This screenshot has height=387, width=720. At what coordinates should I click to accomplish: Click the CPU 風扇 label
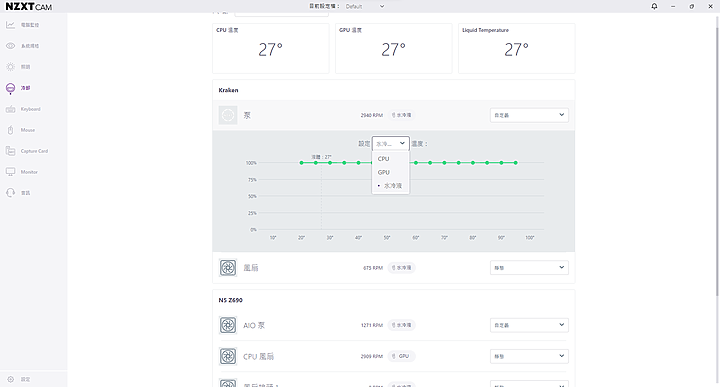(x=258, y=356)
